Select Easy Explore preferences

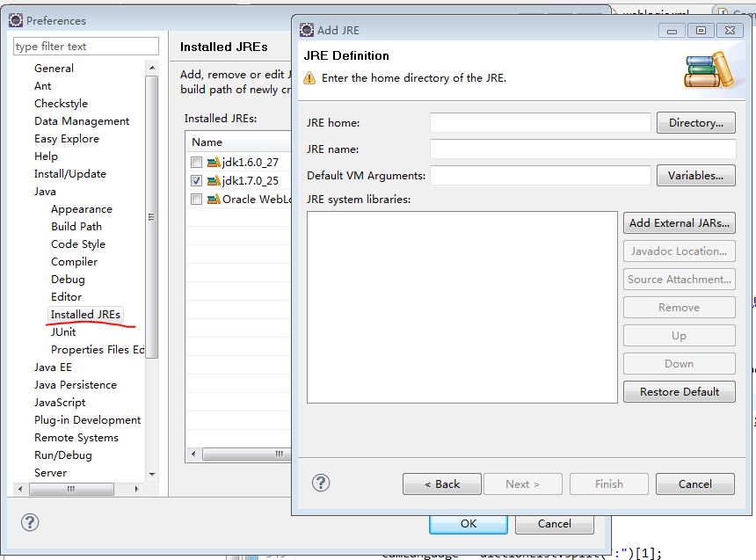pos(67,138)
